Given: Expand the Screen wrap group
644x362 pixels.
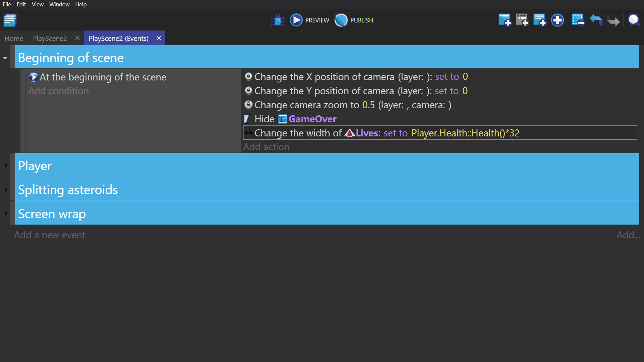Looking at the screenshot, I should (x=6, y=214).
